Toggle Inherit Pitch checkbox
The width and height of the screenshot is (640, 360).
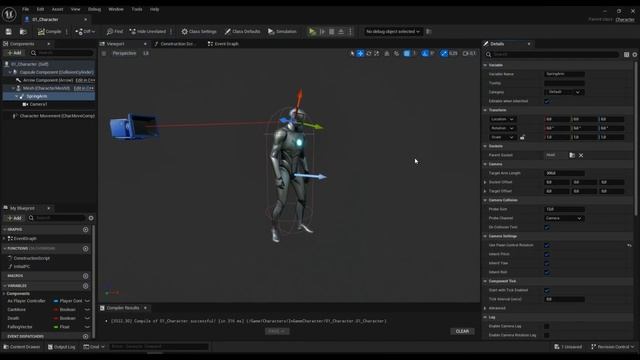coord(547,254)
